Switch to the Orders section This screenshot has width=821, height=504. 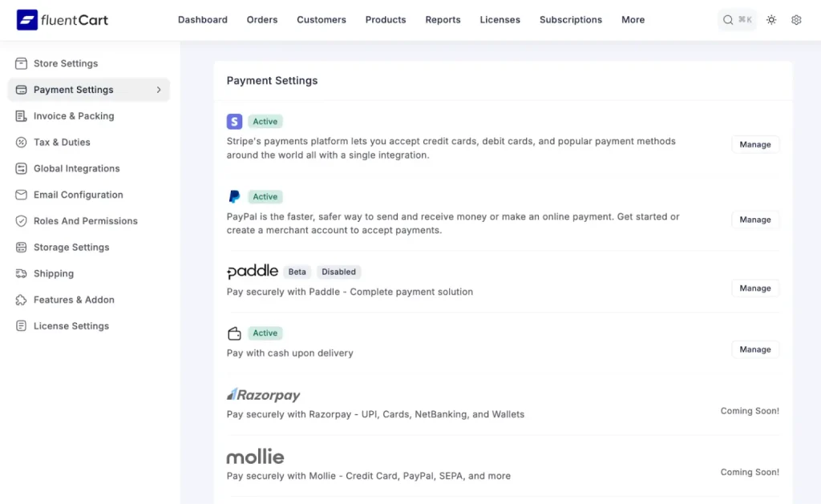[262, 19]
